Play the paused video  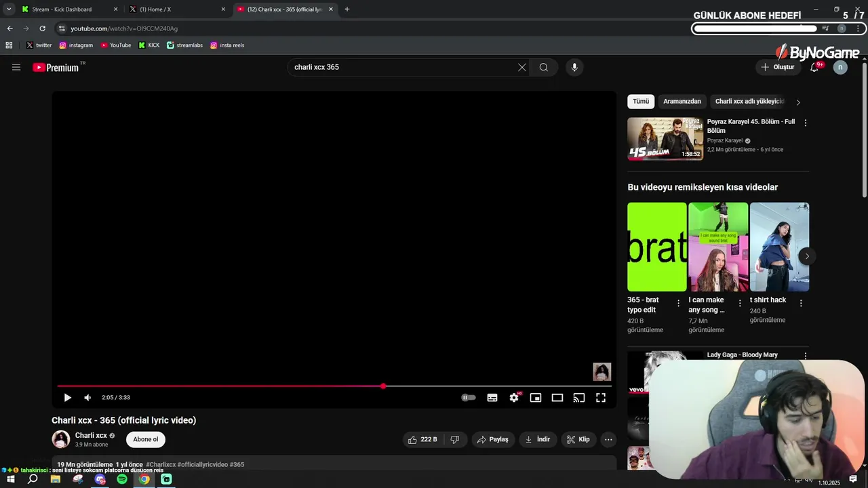click(x=67, y=398)
